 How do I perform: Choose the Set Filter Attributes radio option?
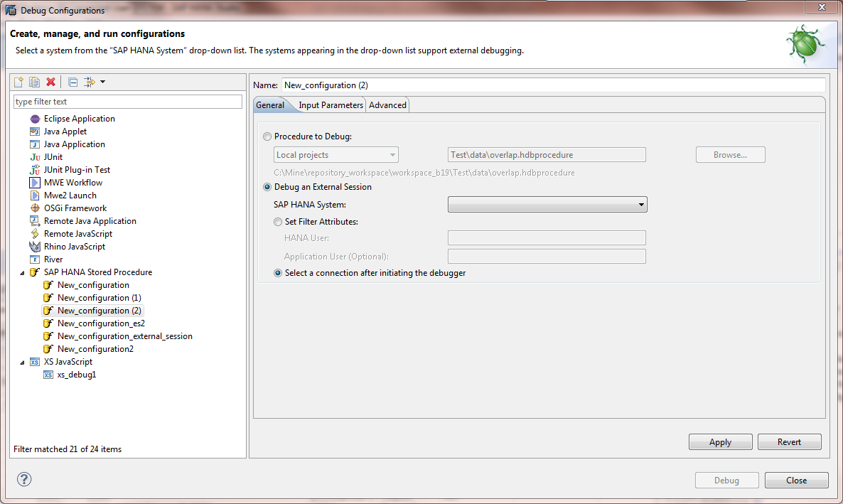278,222
